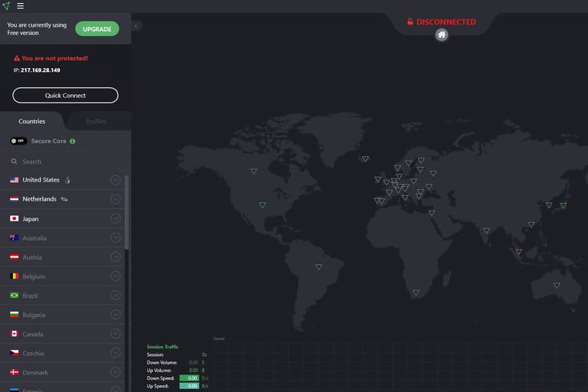Click the Up Speed 0.00 value

click(189, 386)
